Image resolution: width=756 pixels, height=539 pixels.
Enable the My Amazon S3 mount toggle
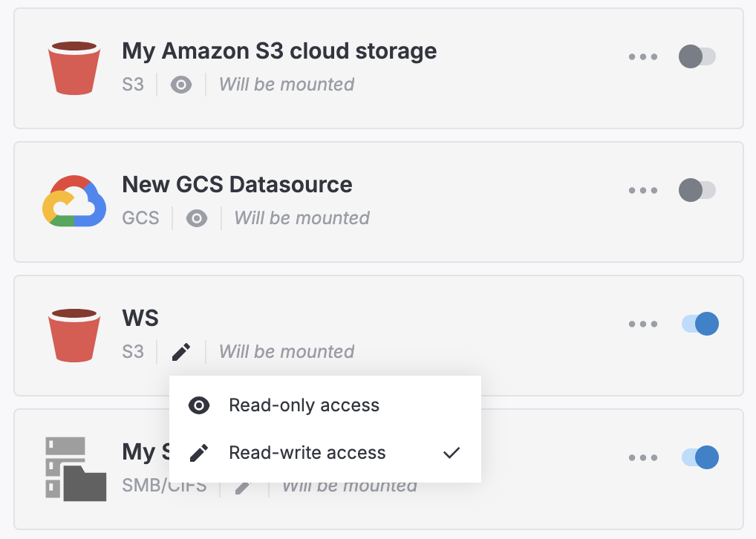(697, 56)
